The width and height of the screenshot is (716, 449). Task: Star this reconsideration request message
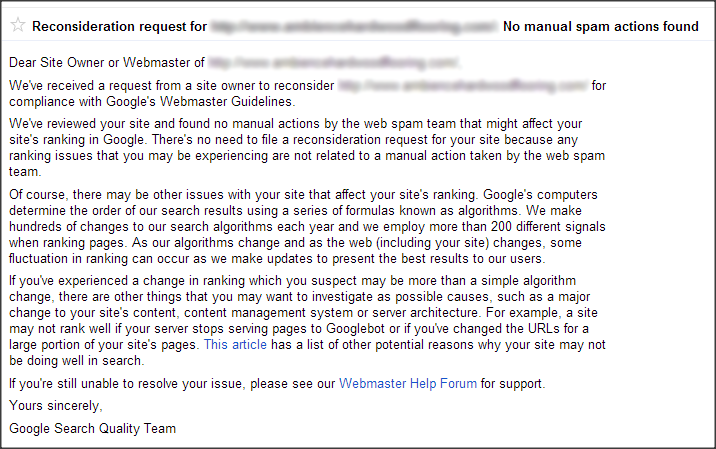pyautogui.click(x=18, y=25)
